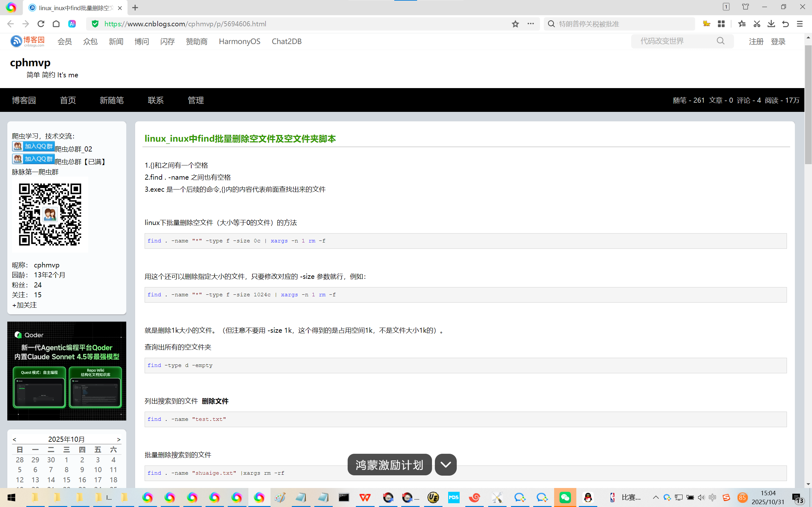The image size is (812, 507).
Task: Open the AI assistant toolbar icon
Action: click(x=72, y=24)
